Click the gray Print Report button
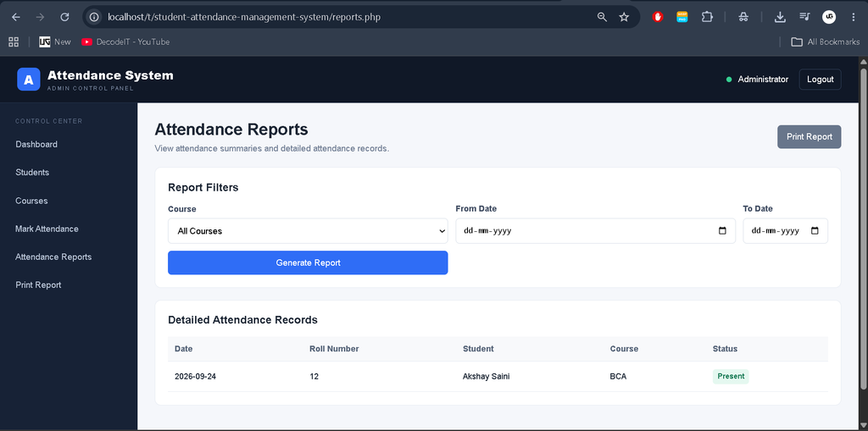 [810, 136]
